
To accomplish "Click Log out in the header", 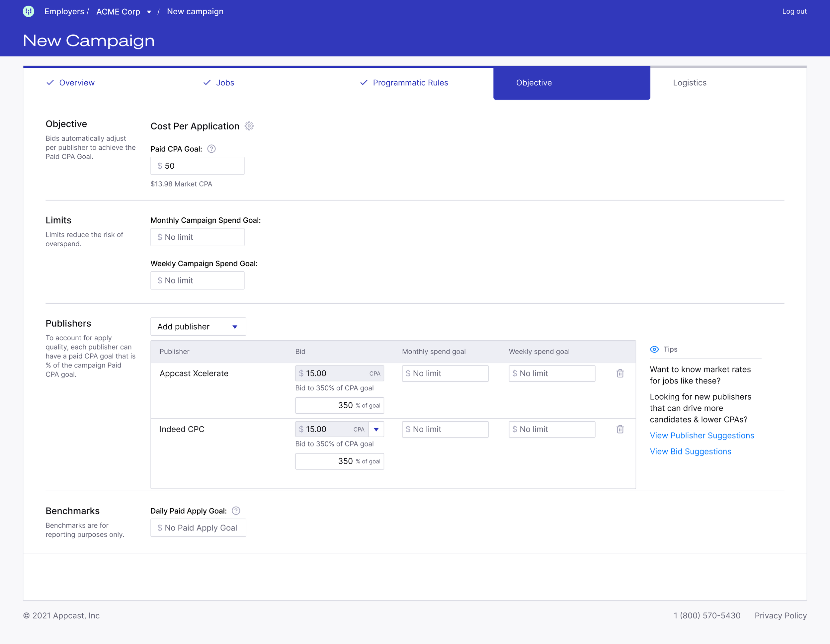I will point(794,11).
